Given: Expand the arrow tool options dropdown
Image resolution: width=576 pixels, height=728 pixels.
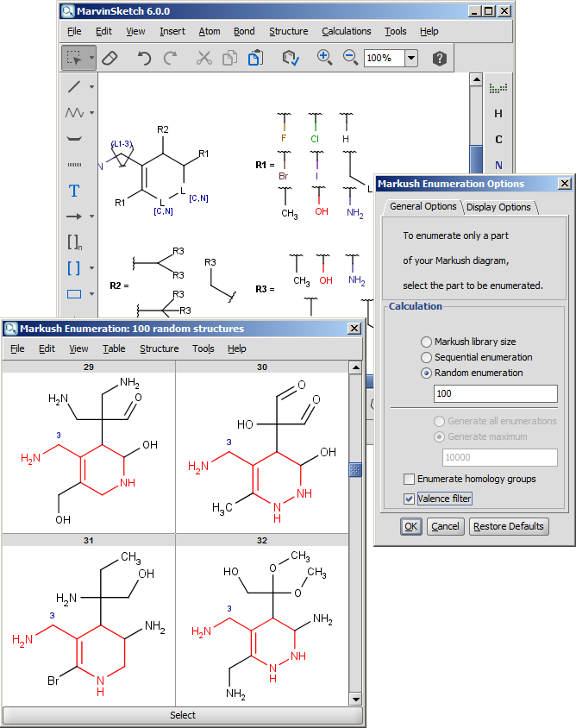Looking at the screenshot, I should coord(91,217).
